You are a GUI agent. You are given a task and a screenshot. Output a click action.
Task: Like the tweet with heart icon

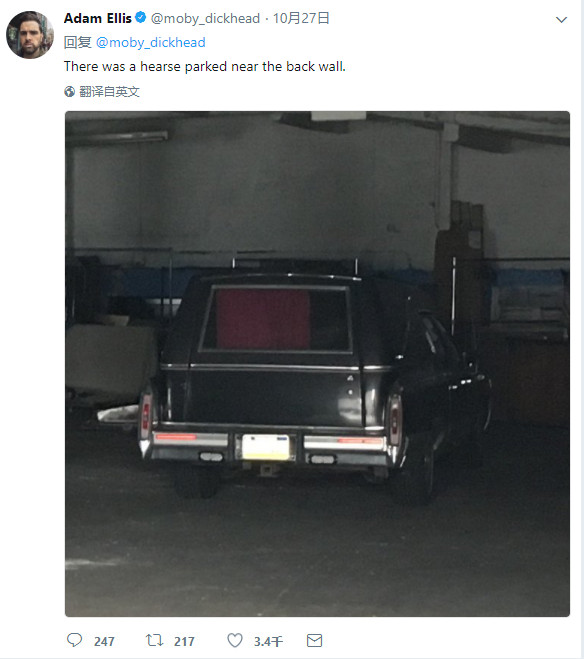click(x=235, y=641)
